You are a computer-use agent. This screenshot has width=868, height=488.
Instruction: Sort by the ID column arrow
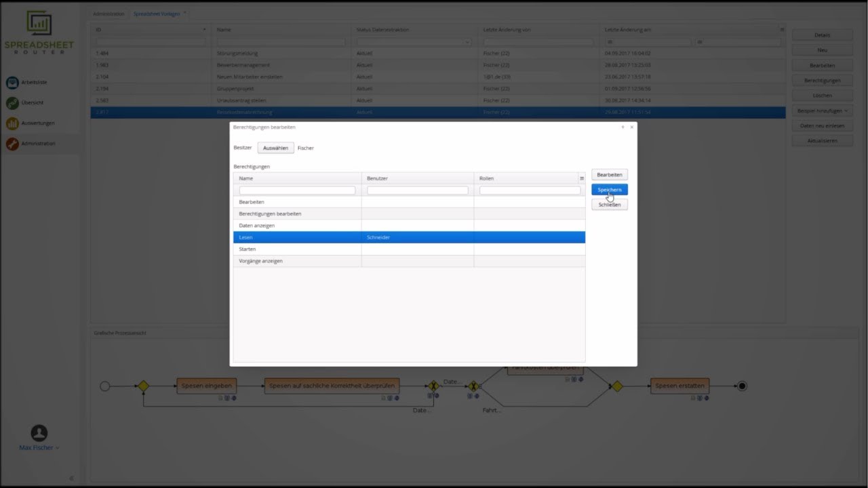coord(204,30)
